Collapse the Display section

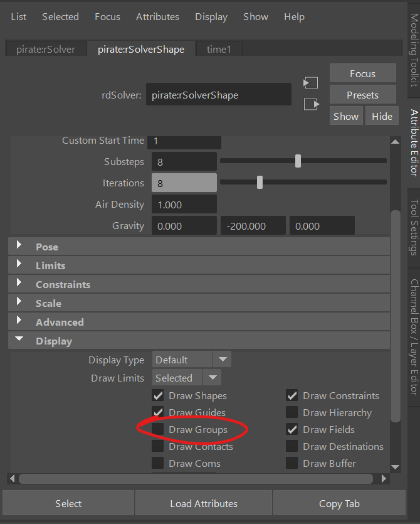[x=19, y=341]
